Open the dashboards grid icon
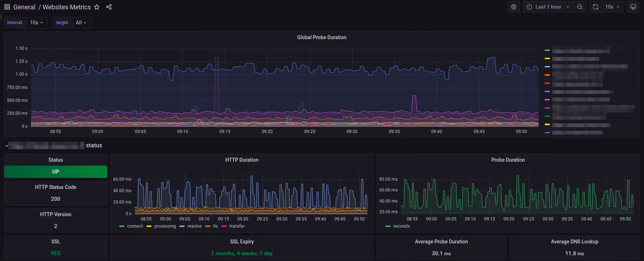Image resolution: width=644 pixels, height=261 pixels. [7, 7]
